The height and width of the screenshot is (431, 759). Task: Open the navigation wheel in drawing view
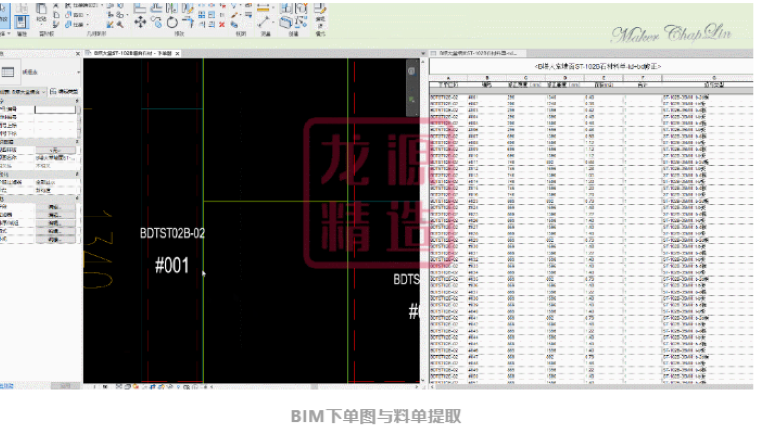(x=411, y=71)
